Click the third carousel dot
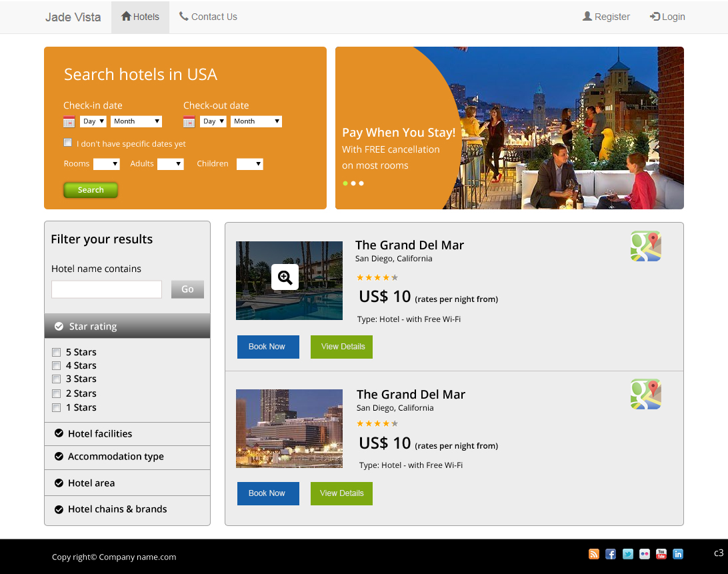The width and height of the screenshot is (728, 574). pyautogui.click(x=361, y=183)
